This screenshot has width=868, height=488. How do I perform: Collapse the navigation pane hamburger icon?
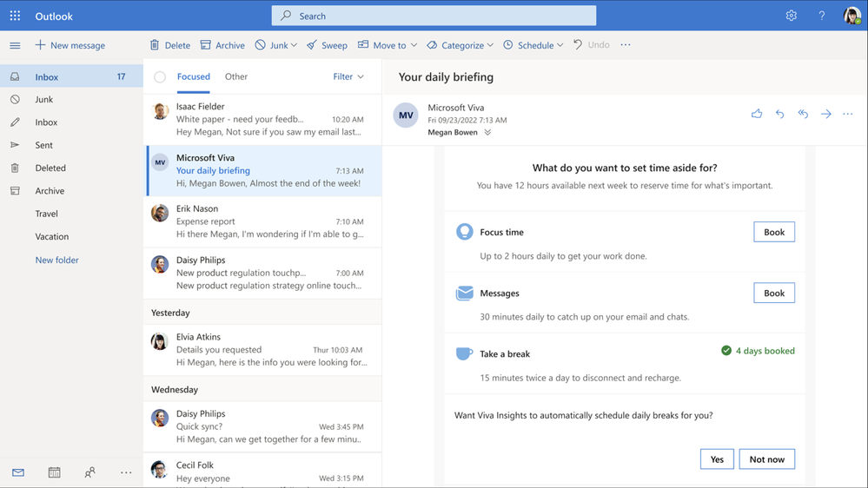click(15, 45)
